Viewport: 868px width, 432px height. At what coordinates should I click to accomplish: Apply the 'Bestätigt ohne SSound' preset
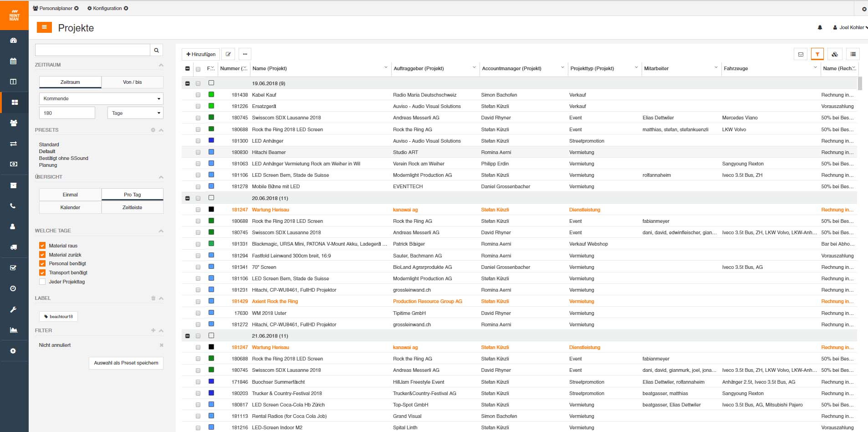(x=64, y=158)
